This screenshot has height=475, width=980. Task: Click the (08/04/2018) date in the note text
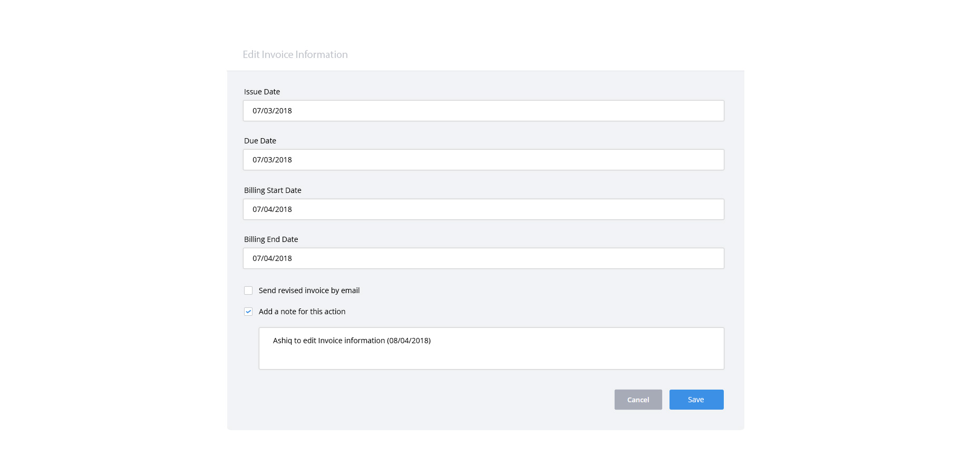pos(409,341)
